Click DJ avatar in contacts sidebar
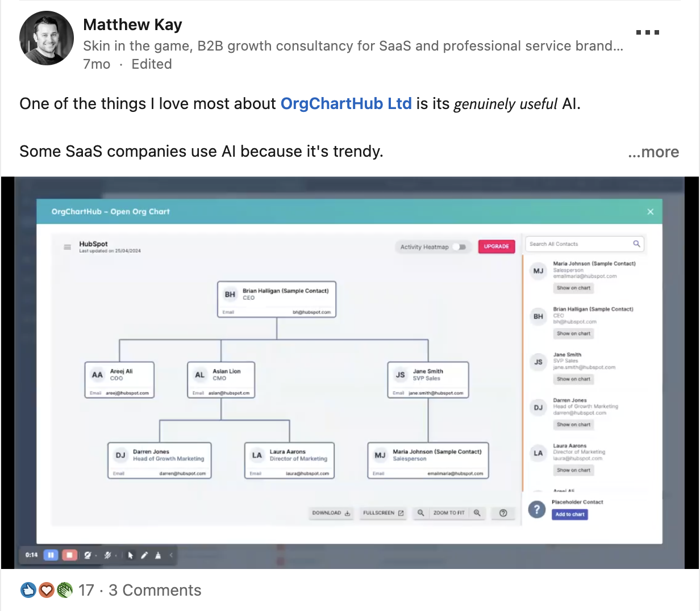Viewport: 700px width, 611px height. click(x=538, y=408)
